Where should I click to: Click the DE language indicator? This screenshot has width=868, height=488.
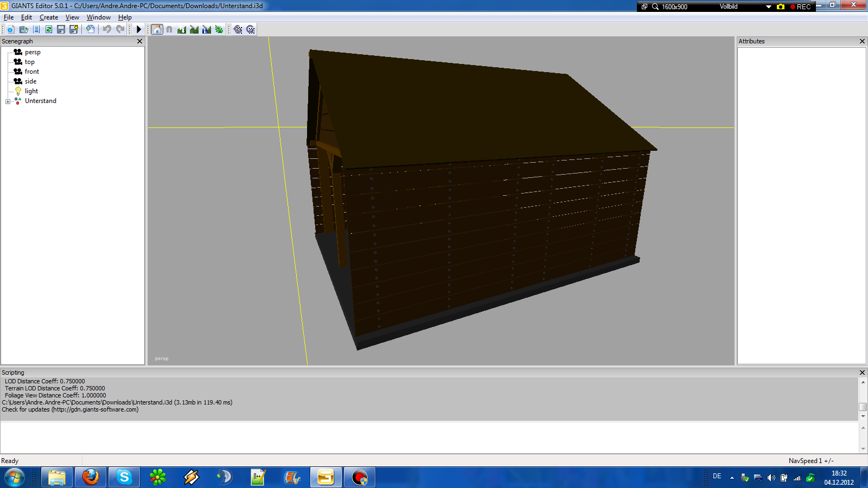[x=717, y=476]
